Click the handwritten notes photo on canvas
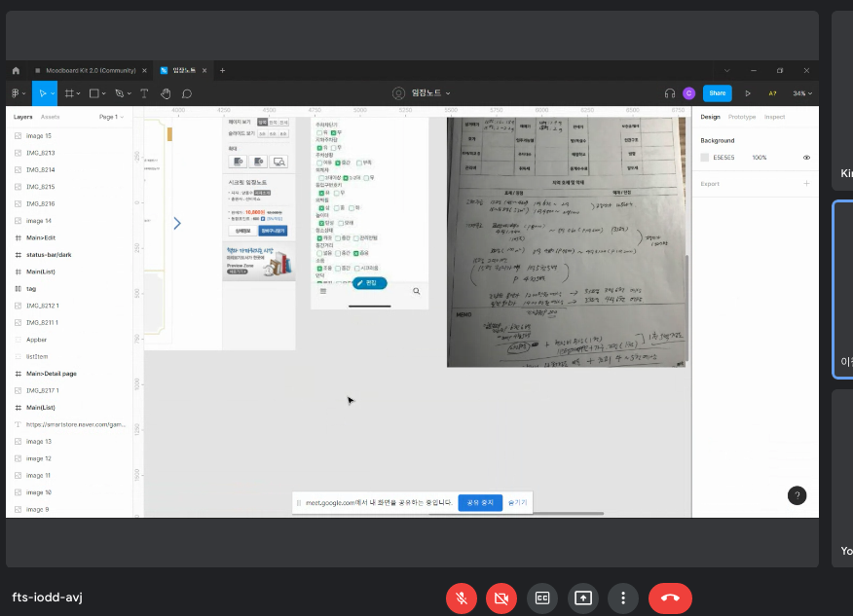This screenshot has width=853, height=616. [566, 242]
